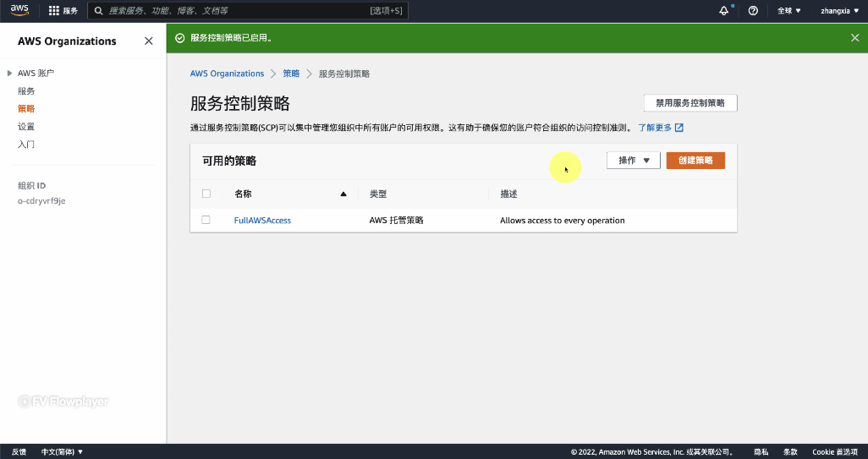
Task: Click the AWS 托管策略 cell
Action: point(397,220)
